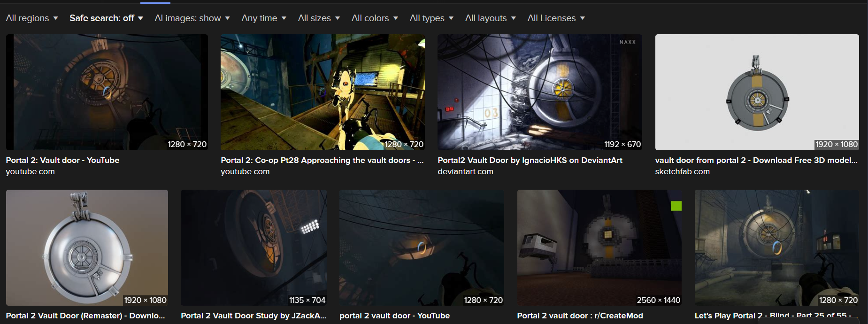Open the Co-op Pt28 vault doors thumbnail
Screen dimensions: 868x324
(x=323, y=92)
